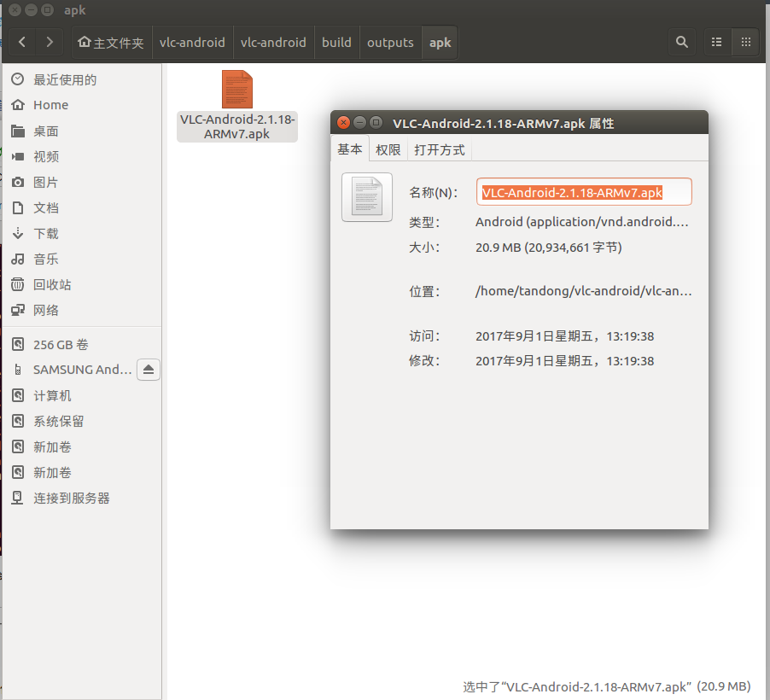The width and height of the screenshot is (770, 700).
Task: Open Trash (回收站) in sidebar
Action: [x=82, y=284]
